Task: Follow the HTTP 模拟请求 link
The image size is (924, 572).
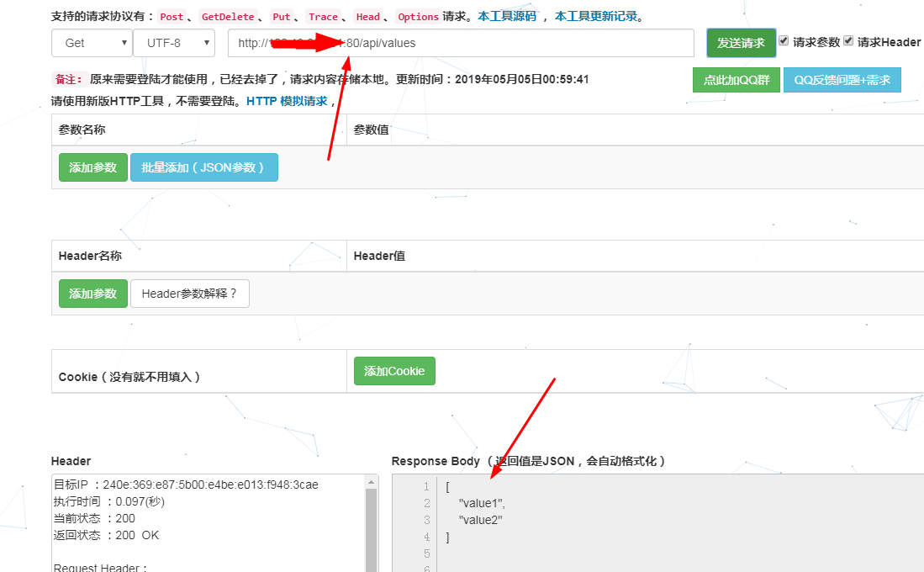Action: point(287,101)
